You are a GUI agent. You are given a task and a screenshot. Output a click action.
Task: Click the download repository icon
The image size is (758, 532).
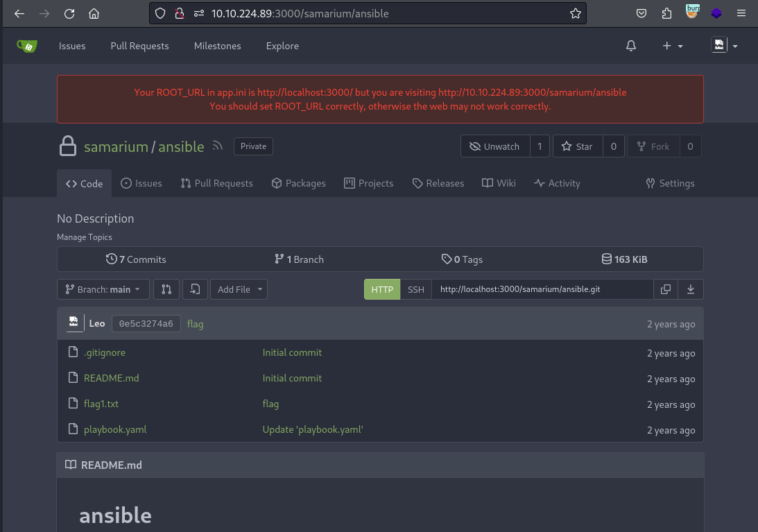691,289
